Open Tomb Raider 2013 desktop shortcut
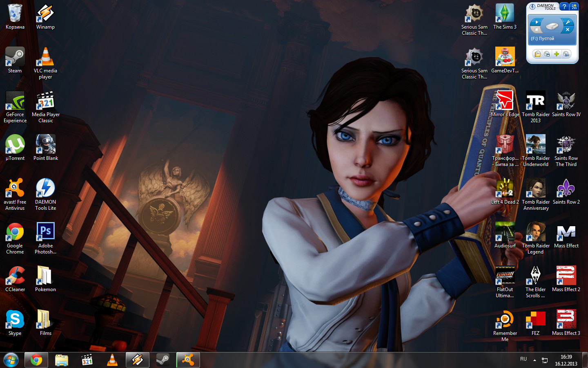This screenshot has height=368, width=588. (x=535, y=107)
